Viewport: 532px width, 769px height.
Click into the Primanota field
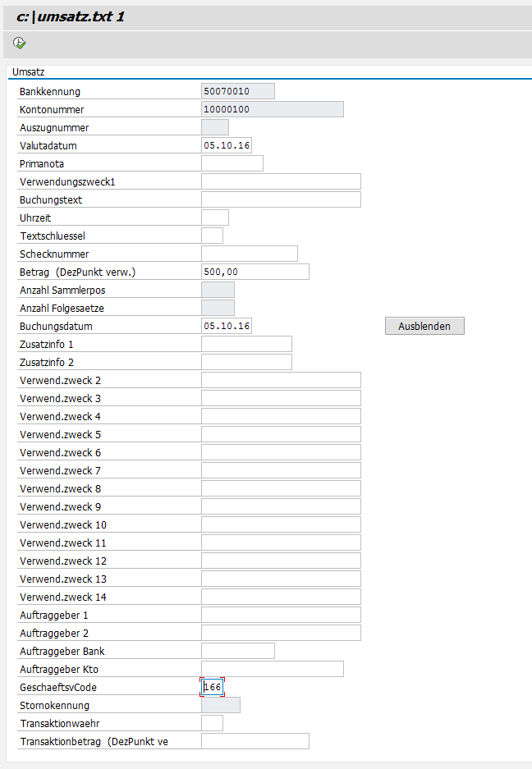tap(232, 163)
